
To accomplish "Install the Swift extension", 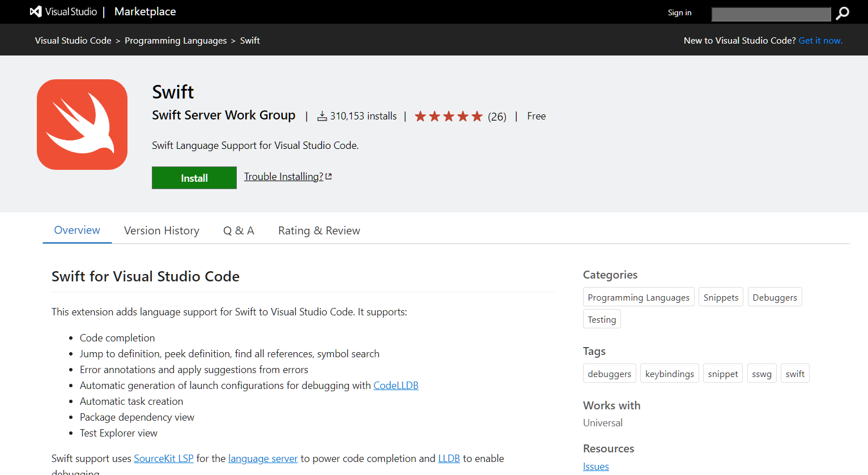I will pos(194,178).
